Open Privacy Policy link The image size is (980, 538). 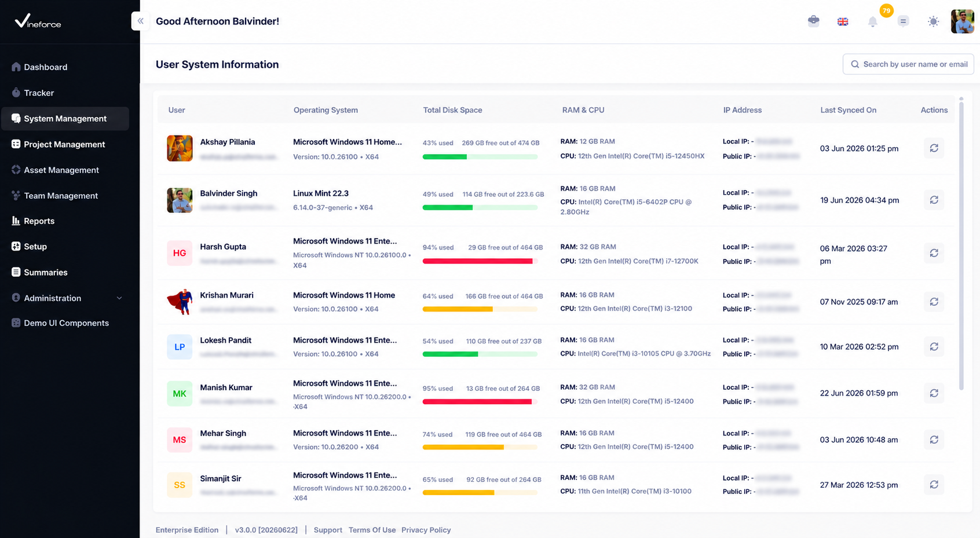pyautogui.click(x=426, y=530)
